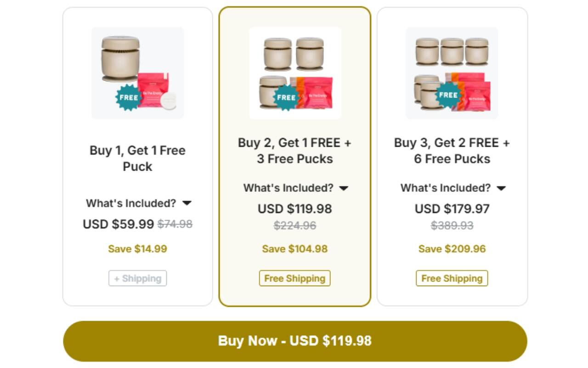Select the Buy 1, Get 1 Free Puck option

coord(137,158)
